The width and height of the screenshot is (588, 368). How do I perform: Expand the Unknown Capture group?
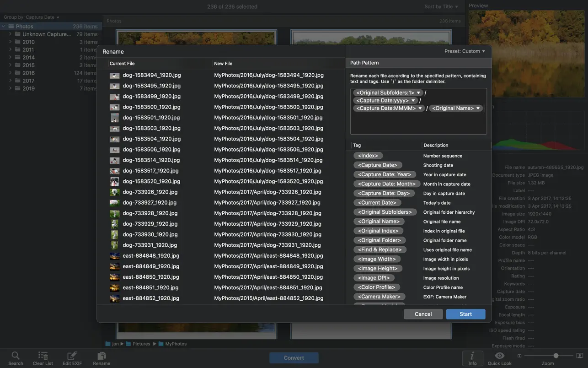coord(10,34)
